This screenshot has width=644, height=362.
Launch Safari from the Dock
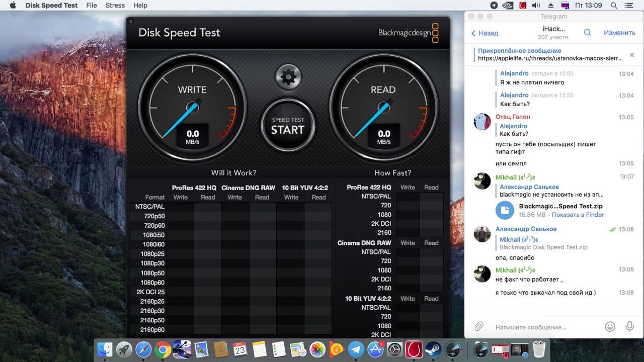[x=143, y=349]
